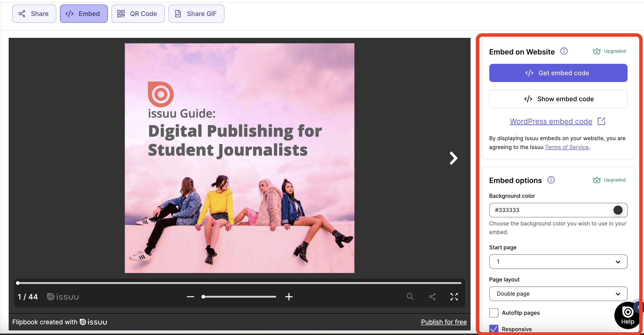Click info icon next to Embed on Website

click(x=564, y=51)
